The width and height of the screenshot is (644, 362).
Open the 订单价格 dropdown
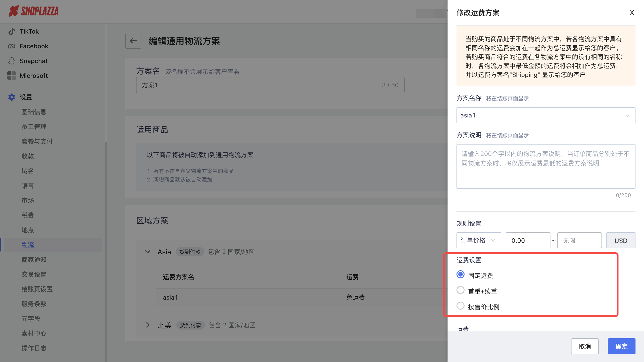click(478, 240)
